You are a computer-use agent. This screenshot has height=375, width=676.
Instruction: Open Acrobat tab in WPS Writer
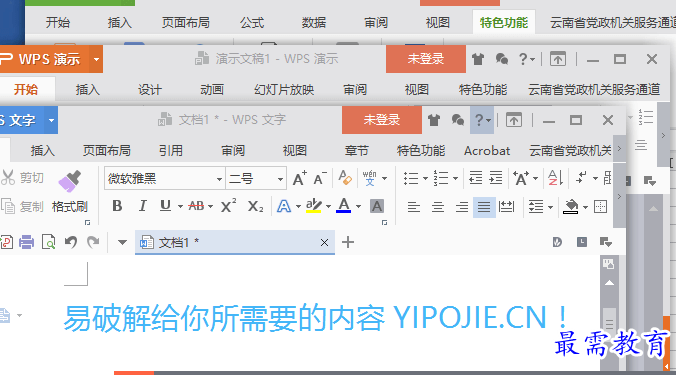(487, 150)
